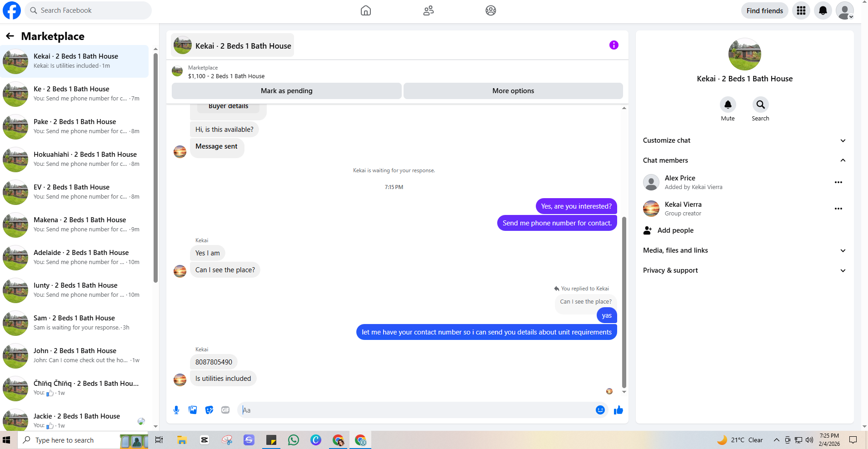Record a voice clip microphone icon

point(176,410)
